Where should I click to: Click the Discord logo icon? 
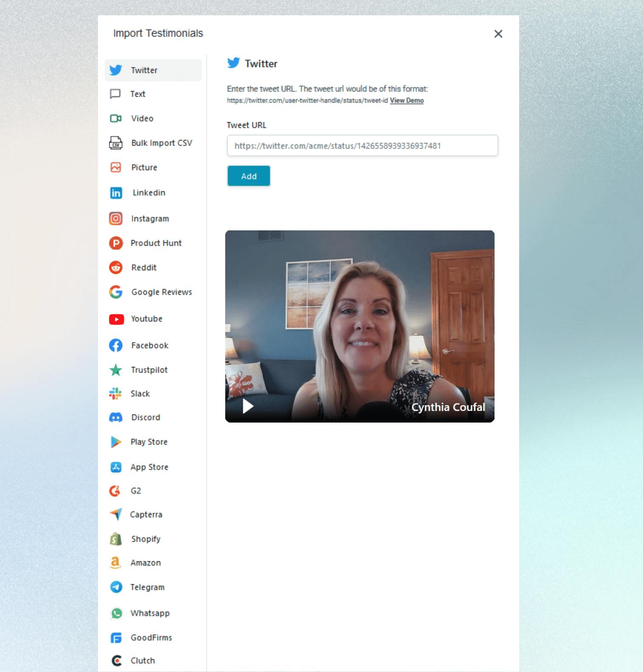point(116,417)
